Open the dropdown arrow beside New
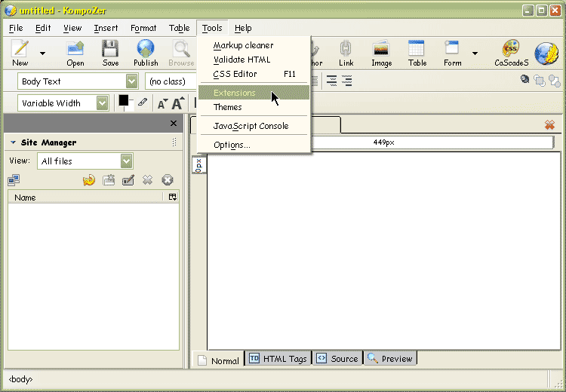Viewport: 566px width, 392px height. pyautogui.click(x=42, y=54)
